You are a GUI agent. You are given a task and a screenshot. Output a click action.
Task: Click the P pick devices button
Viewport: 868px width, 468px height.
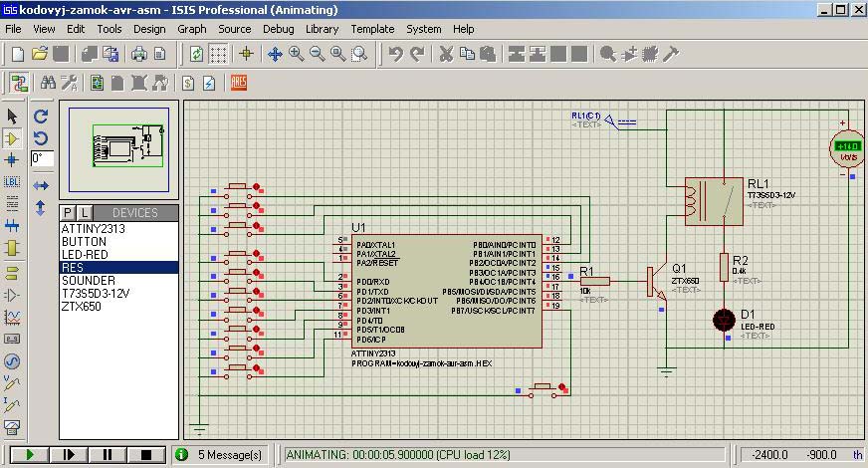click(x=68, y=213)
